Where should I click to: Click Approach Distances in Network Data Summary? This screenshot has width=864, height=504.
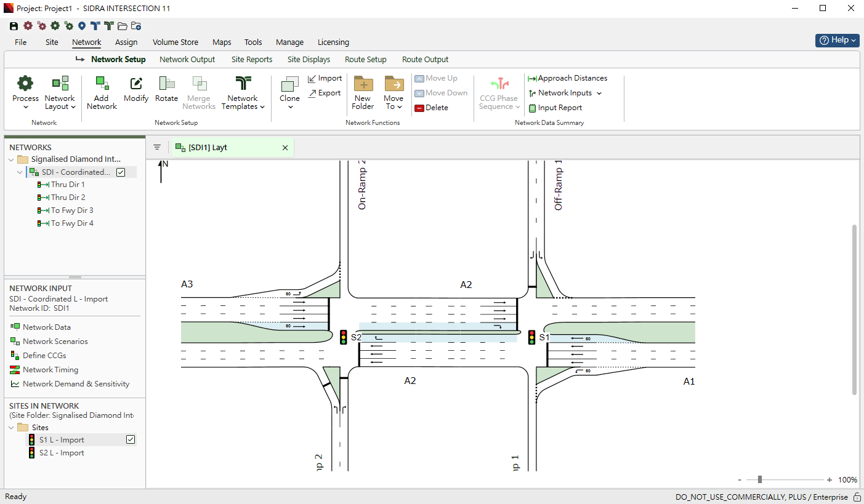(x=567, y=78)
